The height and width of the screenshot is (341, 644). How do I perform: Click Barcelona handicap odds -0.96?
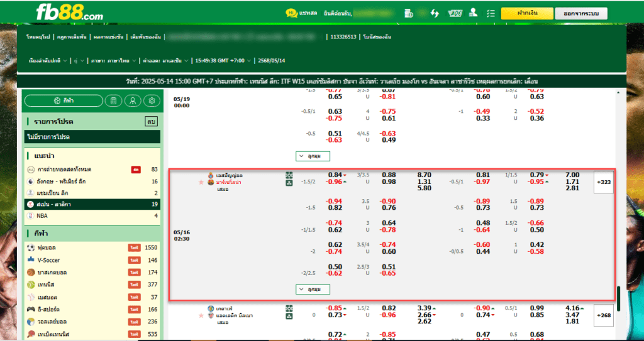click(x=333, y=181)
